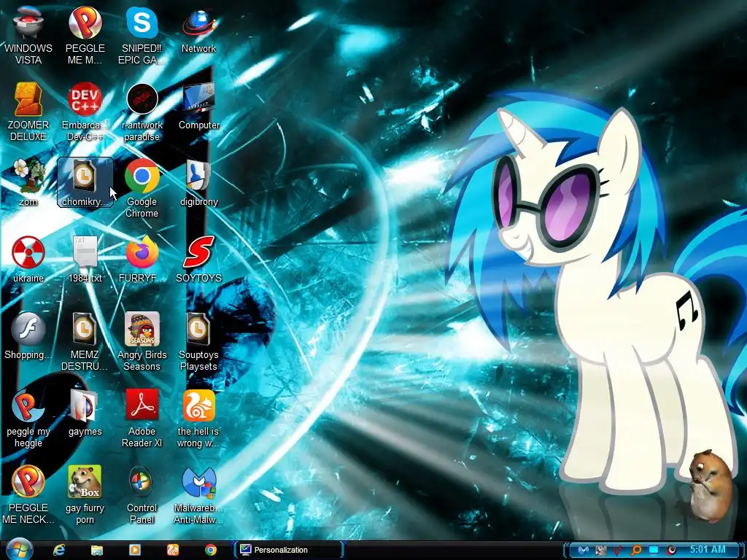Viewport: 747px width, 560px height.
Task: Select the MEMZ DESTRU... icon
Action: click(x=85, y=341)
